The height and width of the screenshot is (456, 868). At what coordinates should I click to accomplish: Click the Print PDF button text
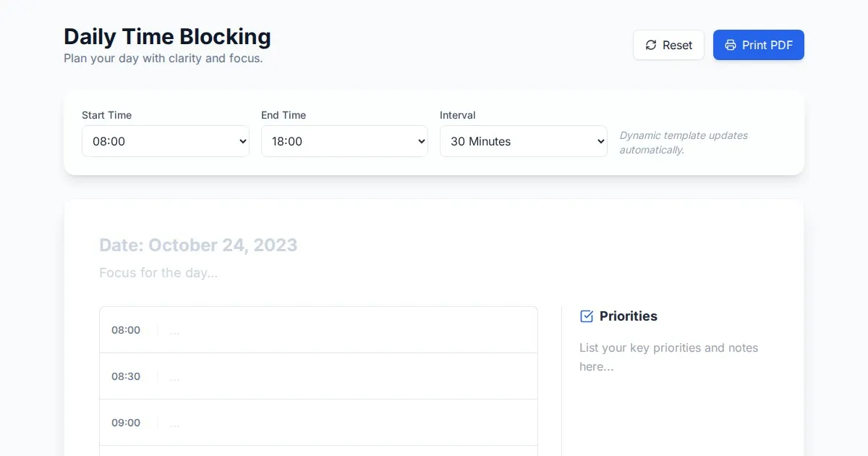click(767, 45)
